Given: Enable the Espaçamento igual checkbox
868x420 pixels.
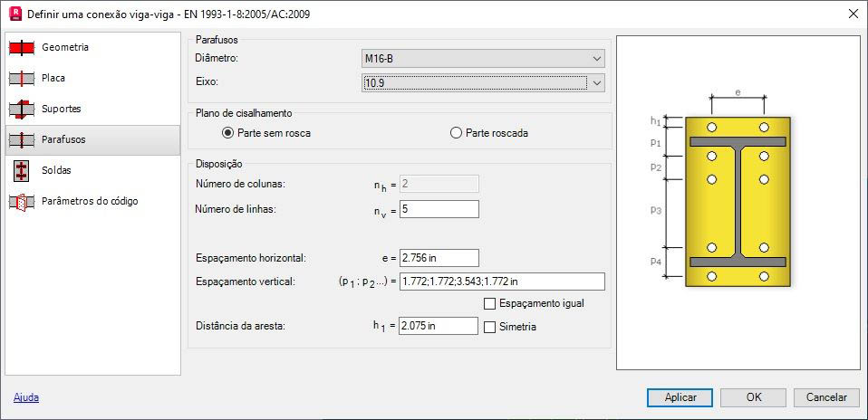Looking at the screenshot, I should [x=488, y=303].
